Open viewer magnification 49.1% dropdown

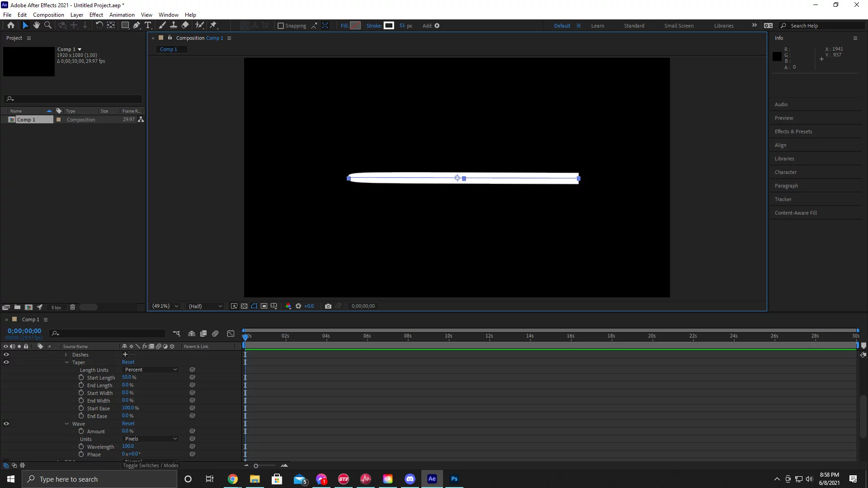pos(165,306)
